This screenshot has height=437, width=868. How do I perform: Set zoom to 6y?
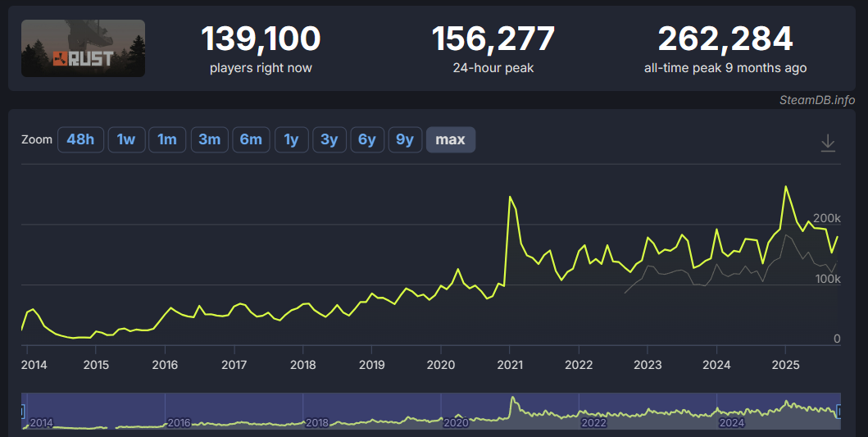367,139
